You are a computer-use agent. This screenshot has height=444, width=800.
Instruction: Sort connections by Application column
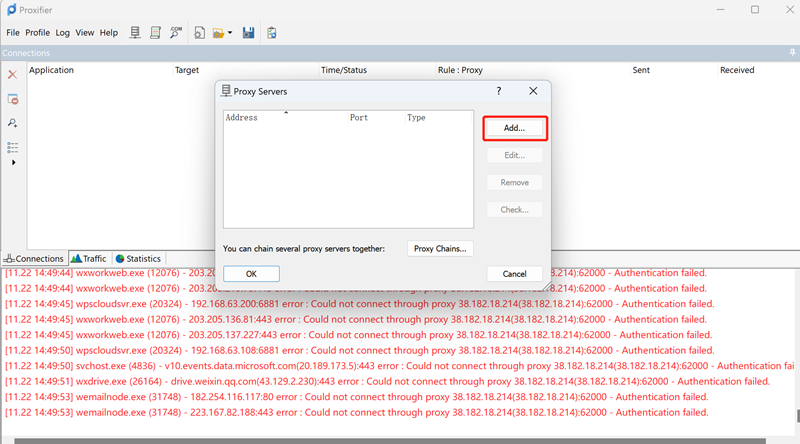(x=100, y=70)
